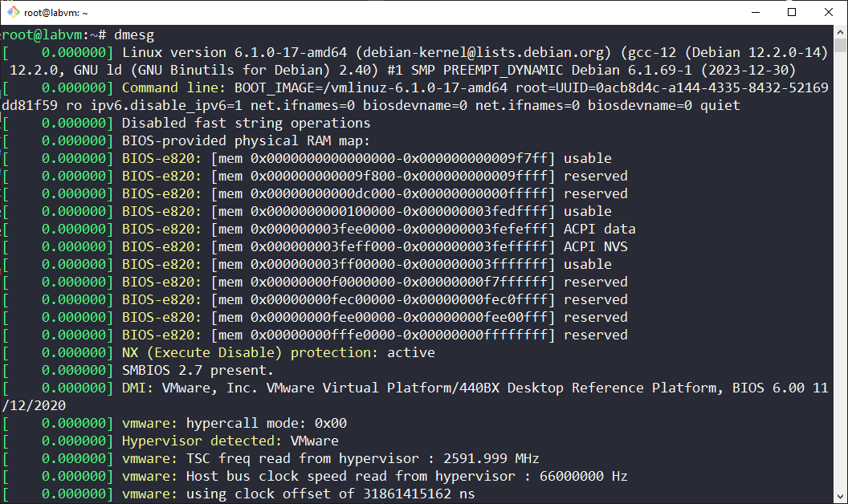Open the terminal system menu icon
This screenshot has height=504, width=848.
coord(11,12)
